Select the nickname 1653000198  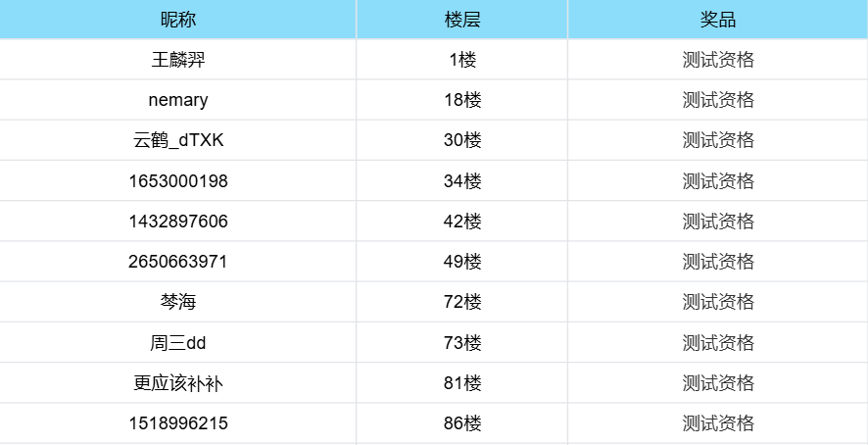(177, 180)
